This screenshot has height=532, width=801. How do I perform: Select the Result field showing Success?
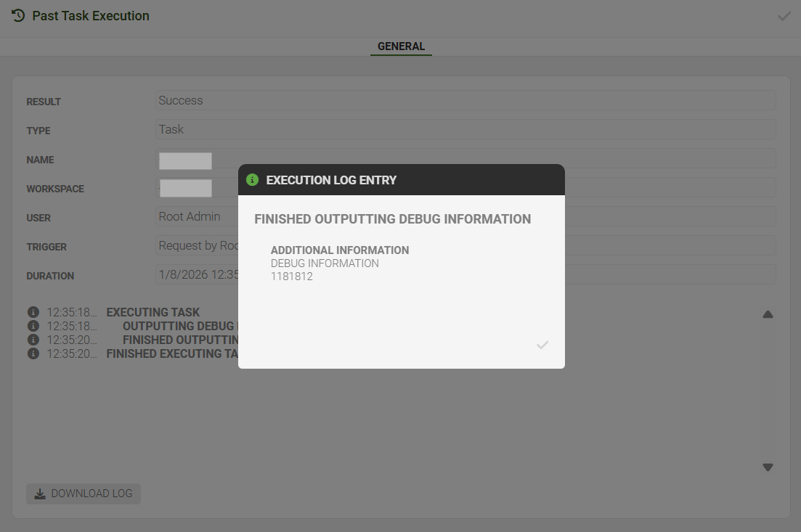click(465, 100)
